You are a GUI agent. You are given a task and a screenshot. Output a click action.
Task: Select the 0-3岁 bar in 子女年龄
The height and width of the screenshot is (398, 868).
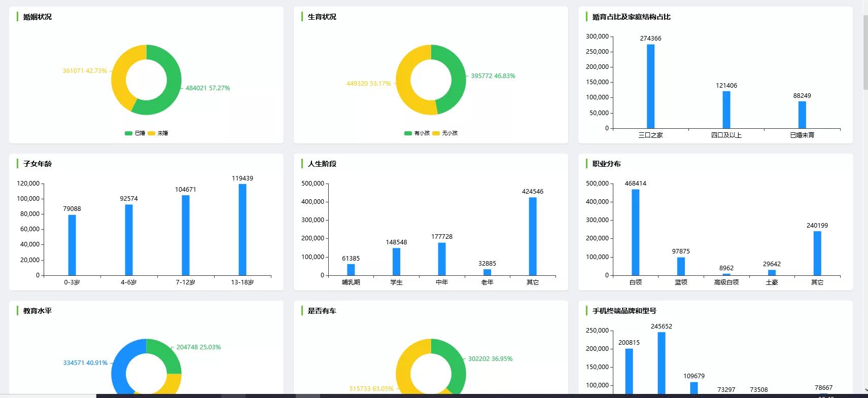pos(72,245)
